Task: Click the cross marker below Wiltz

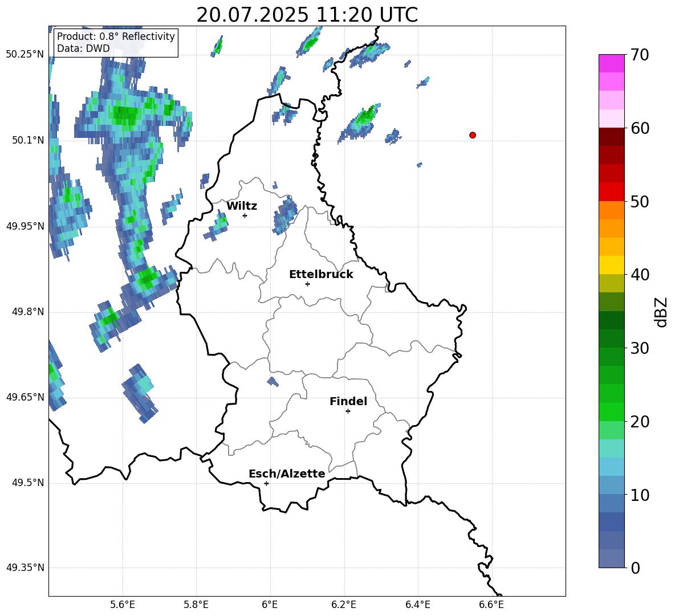Action: point(245,215)
